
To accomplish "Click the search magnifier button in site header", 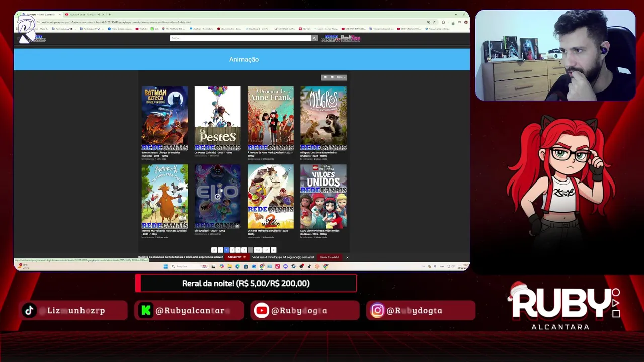I will (x=315, y=38).
